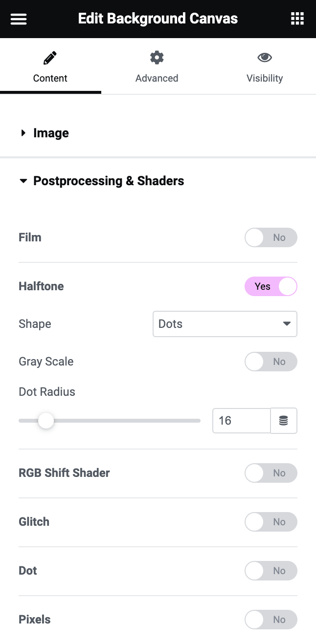
Task: Open the Shape dropdown
Action: (x=225, y=324)
